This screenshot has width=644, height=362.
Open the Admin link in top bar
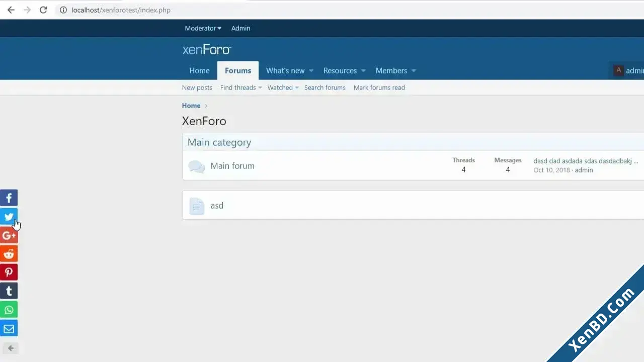[x=240, y=28]
